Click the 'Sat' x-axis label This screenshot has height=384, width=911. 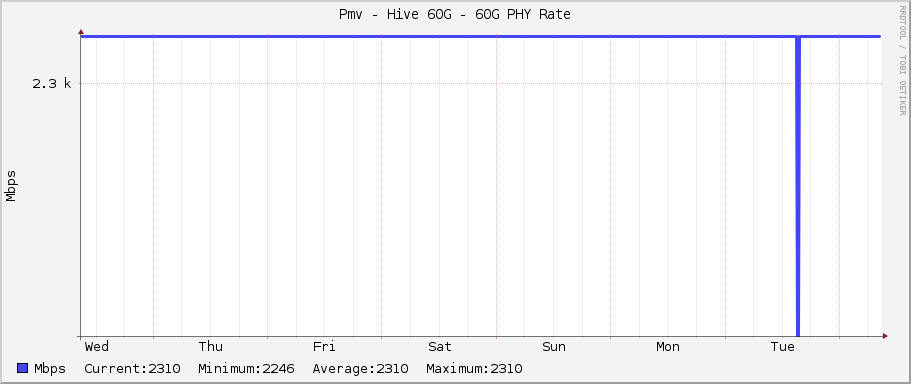(440, 347)
